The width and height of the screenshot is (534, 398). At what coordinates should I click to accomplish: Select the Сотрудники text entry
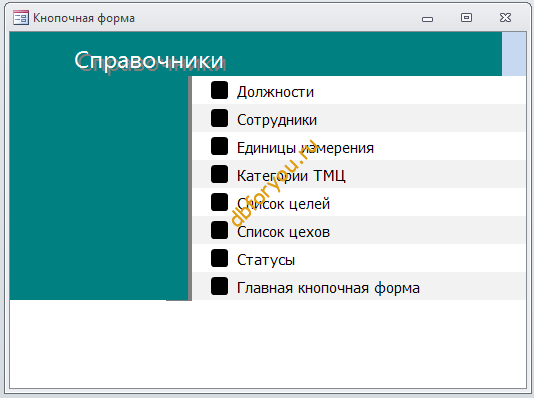(x=277, y=120)
